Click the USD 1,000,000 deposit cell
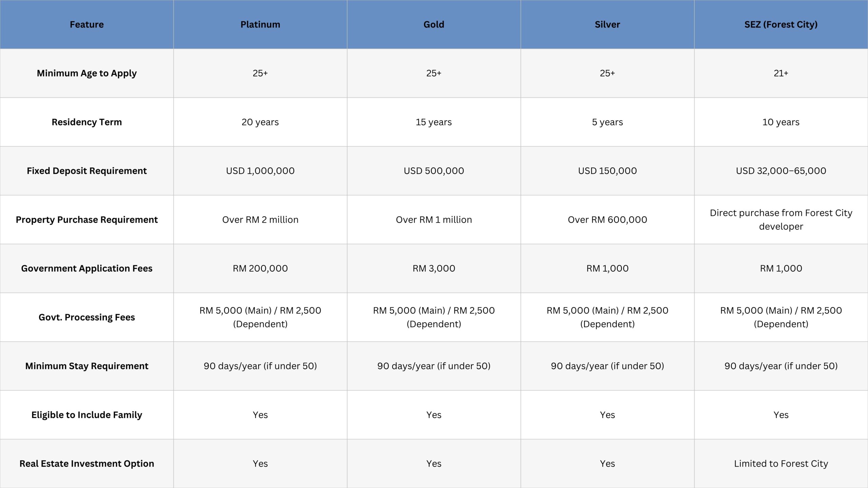 pyautogui.click(x=260, y=171)
